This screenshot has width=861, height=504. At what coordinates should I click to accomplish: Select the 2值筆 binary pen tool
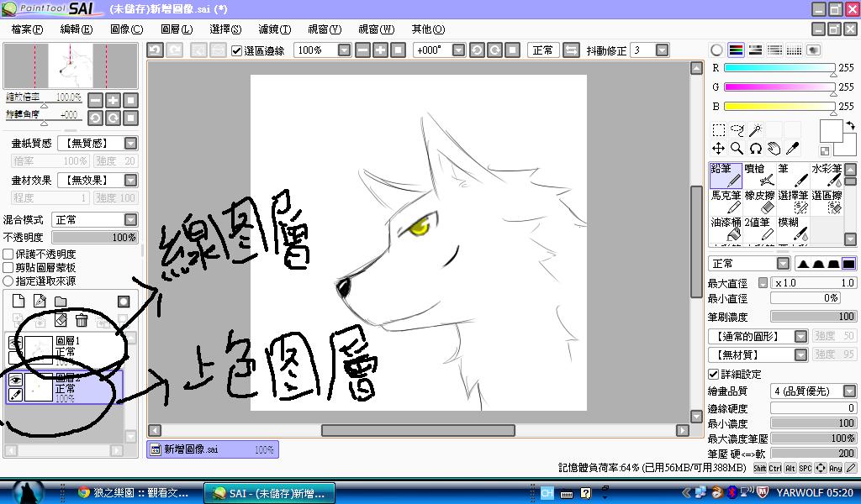759,229
